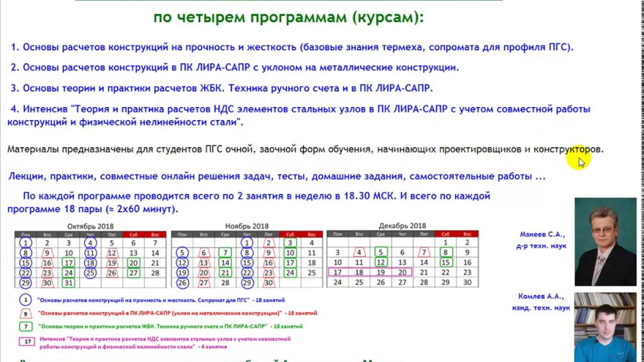This screenshot has width=644, height=362.
Task: Select October date 9 in red trapezoid
Action: [47, 253]
